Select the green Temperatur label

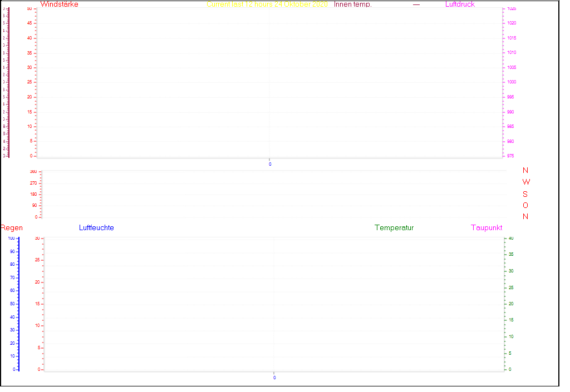pyautogui.click(x=394, y=228)
